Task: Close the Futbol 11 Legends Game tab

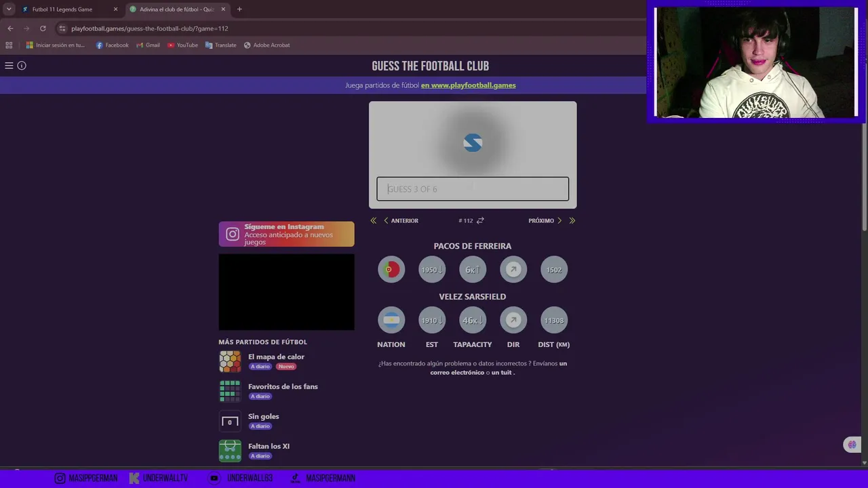Action: (x=115, y=9)
